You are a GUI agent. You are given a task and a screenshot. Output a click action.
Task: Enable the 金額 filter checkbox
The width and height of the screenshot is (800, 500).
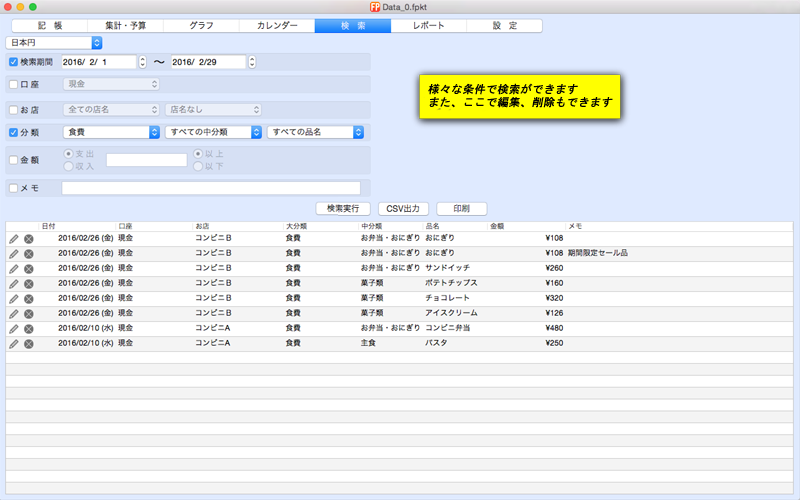13,160
